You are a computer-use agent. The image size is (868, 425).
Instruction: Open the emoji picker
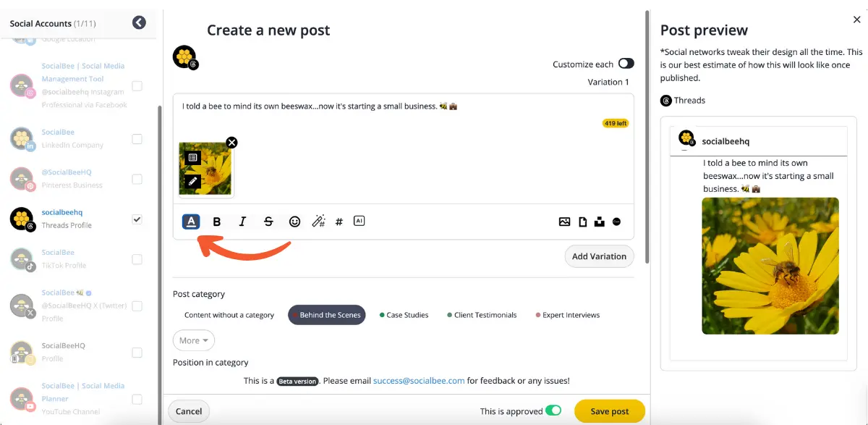294,222
